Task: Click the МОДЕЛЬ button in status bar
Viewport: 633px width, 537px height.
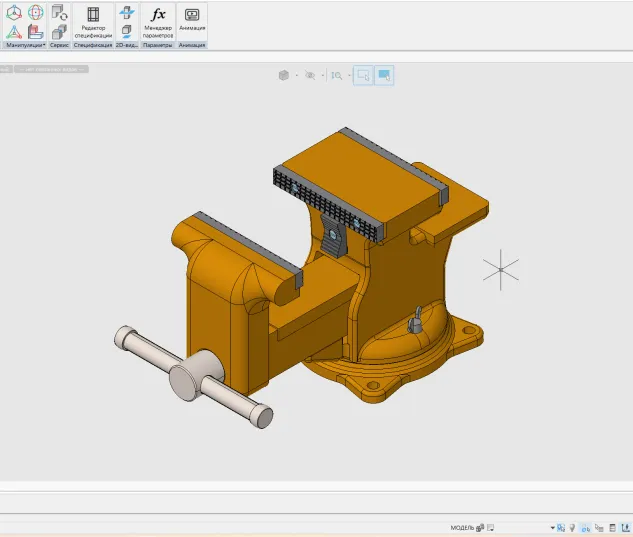Action: tap(461, 527)
